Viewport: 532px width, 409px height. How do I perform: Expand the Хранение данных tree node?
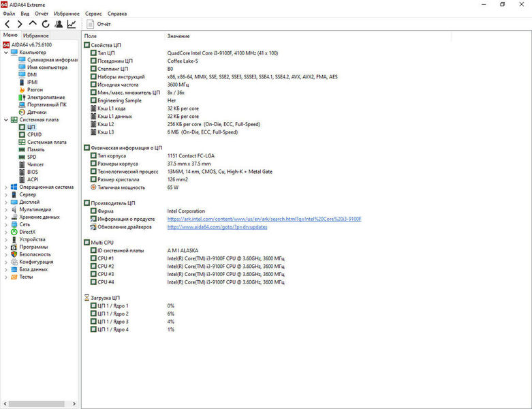pos(5,217)
